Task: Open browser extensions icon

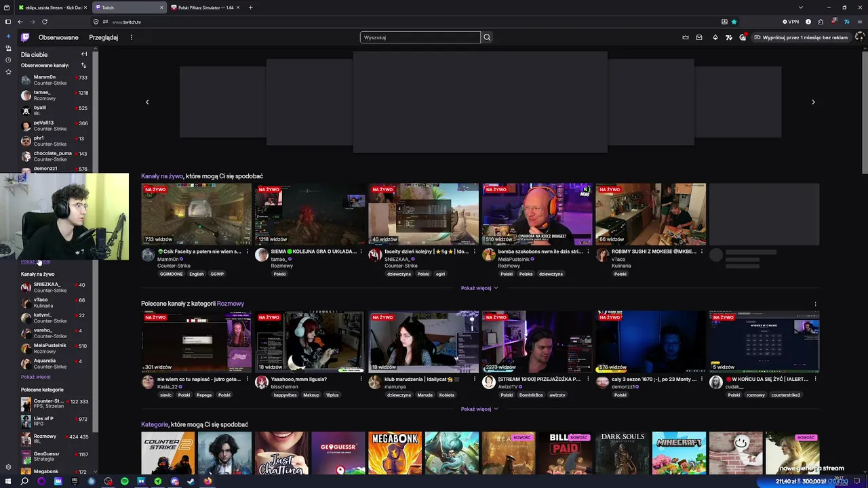Action: [x=821, y=22]
